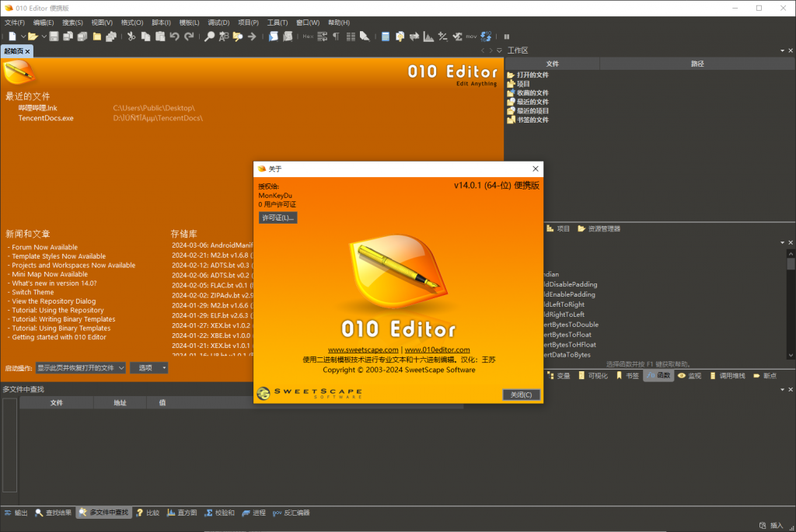The image size is (796, 532).
Task: Select 收藏的文件 in workspace tree
Action: (x=532, y=92)
